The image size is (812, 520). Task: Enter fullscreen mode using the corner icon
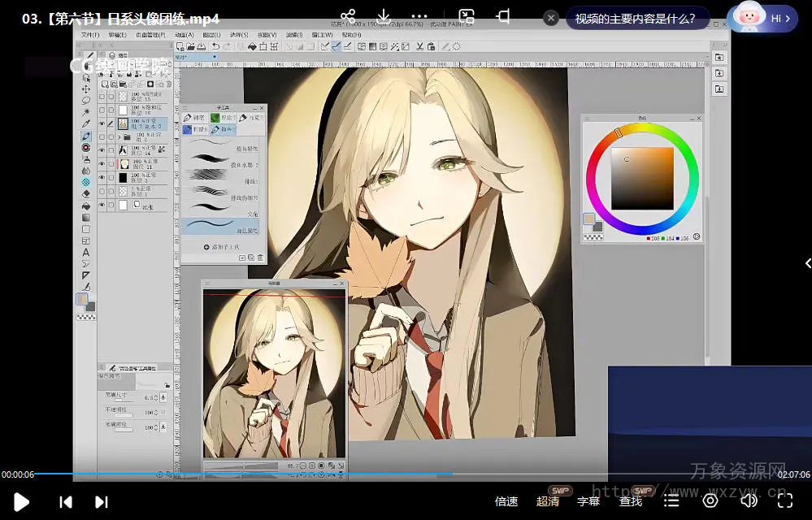(785, 501)
